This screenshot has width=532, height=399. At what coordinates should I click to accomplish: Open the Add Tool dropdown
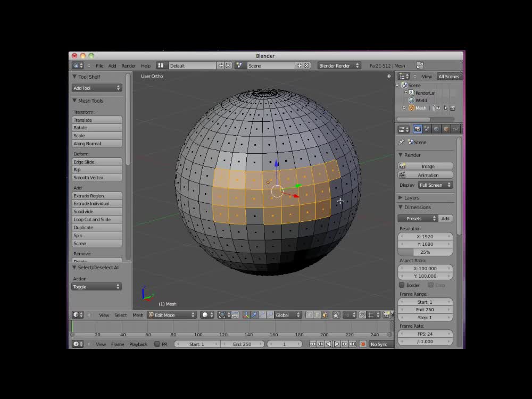(97, 88)
